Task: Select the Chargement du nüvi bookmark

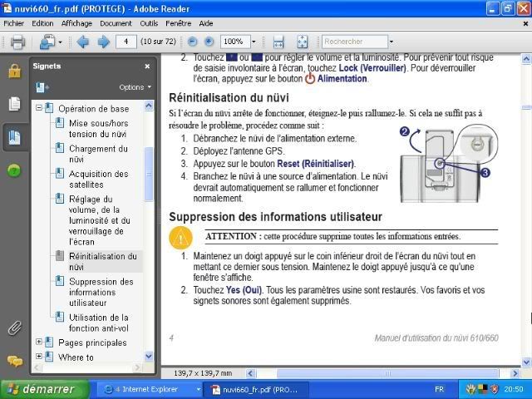Action: (x=98, y=154)
